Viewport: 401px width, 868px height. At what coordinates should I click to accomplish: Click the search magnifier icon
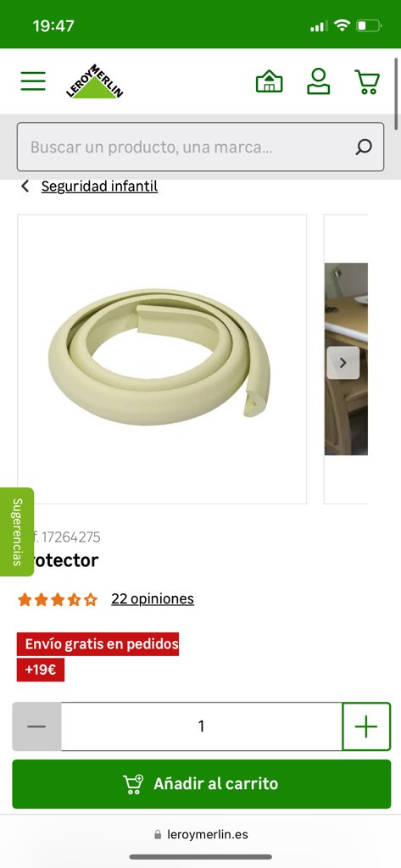(x=364, y=147)
